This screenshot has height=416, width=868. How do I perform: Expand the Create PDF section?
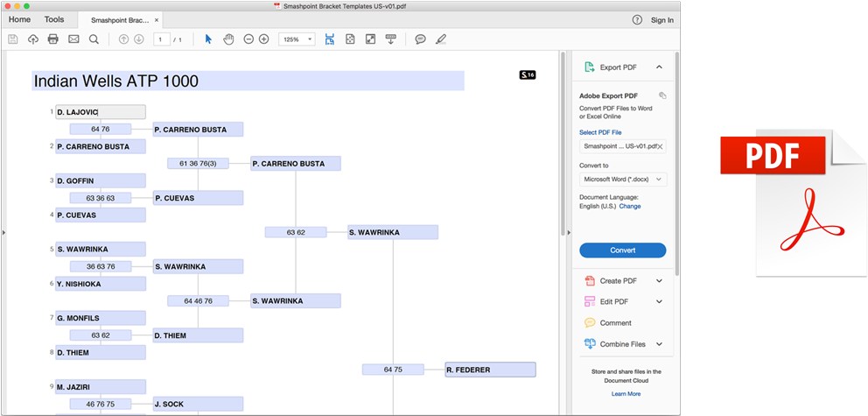(659, 281)
